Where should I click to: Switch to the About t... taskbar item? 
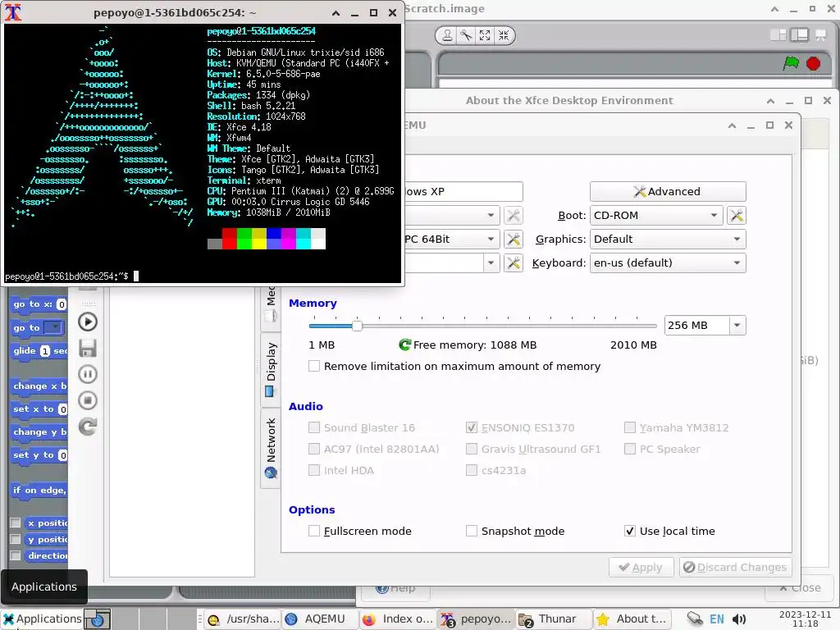pos(632,619)
